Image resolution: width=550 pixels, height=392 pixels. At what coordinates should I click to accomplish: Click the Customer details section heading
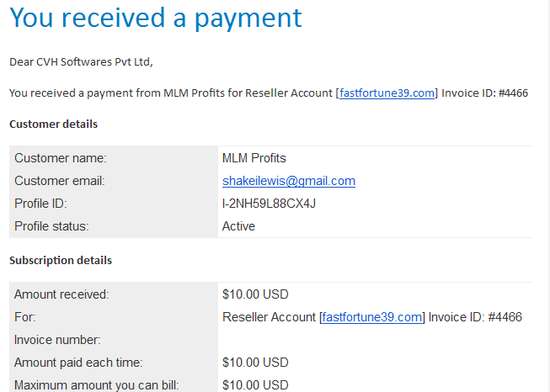pos(53,124)
